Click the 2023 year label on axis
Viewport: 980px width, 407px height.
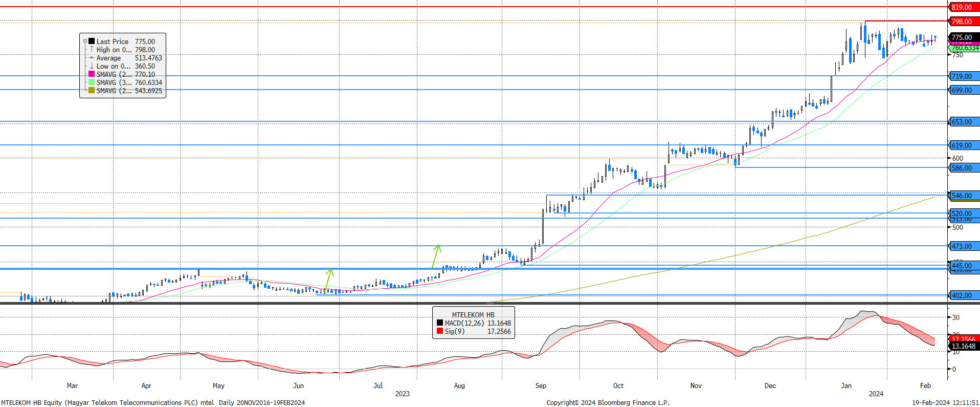point(403,394)
